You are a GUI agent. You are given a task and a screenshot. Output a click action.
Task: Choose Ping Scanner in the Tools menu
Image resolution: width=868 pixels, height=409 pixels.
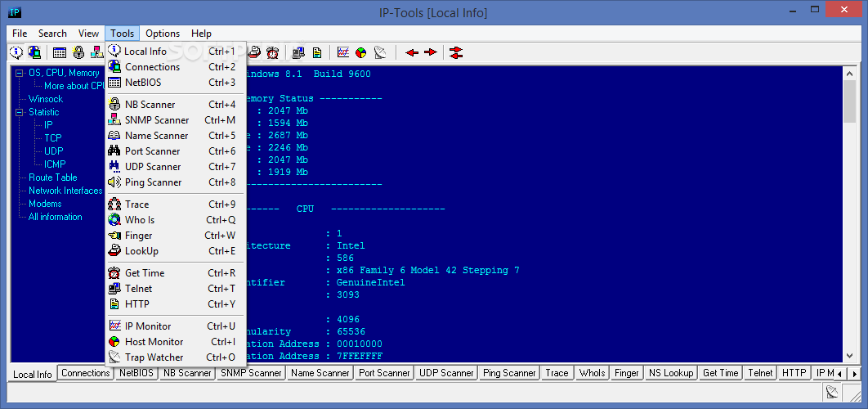click(176, 182)
